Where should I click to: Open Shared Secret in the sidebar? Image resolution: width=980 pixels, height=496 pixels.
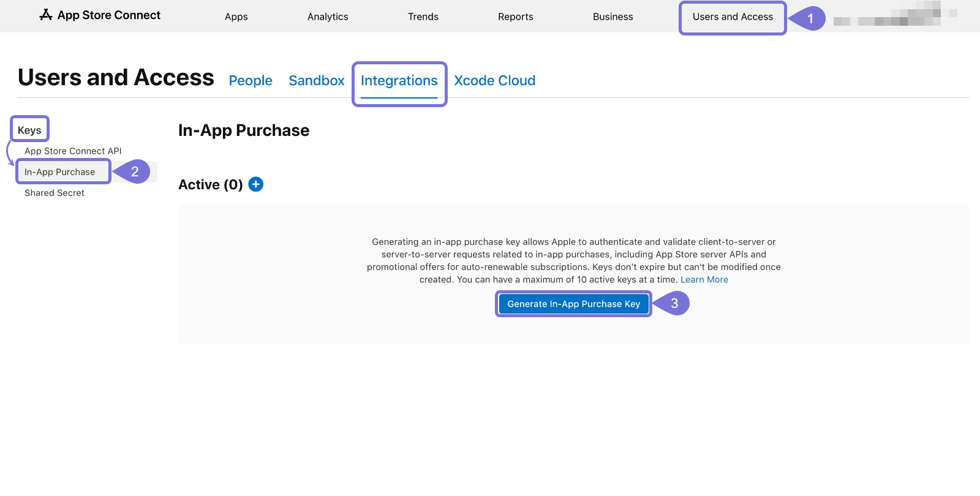[55, 193]
